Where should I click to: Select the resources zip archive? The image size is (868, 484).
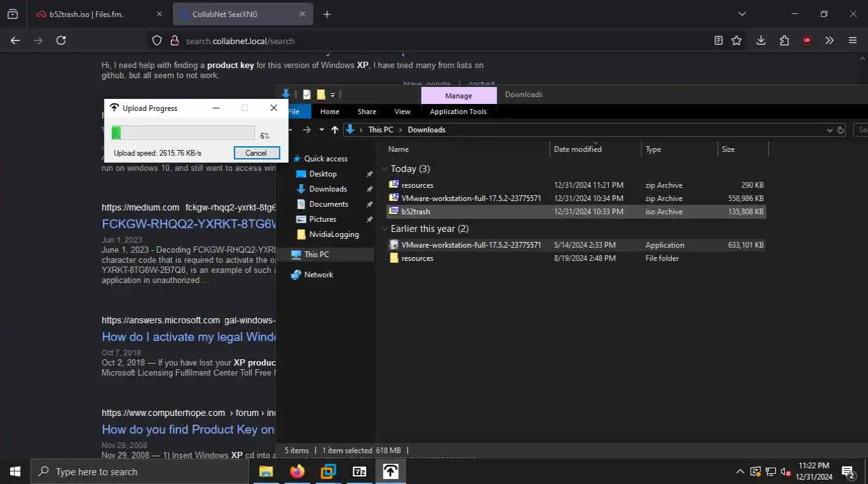tap(576, 185)
